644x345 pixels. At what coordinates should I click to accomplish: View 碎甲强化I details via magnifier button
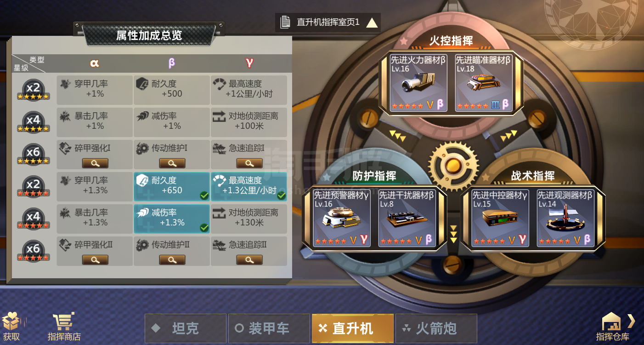(x=95, y=163)
